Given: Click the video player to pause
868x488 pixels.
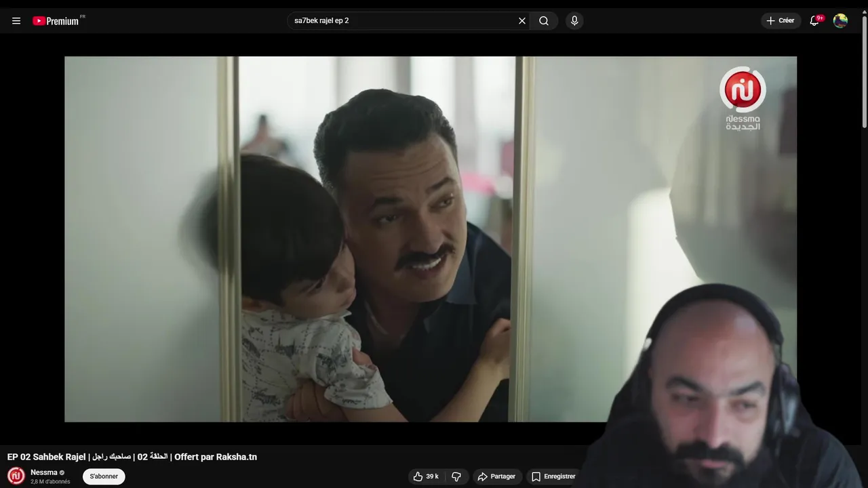Looking at the screenshot, I should (431, 239).
